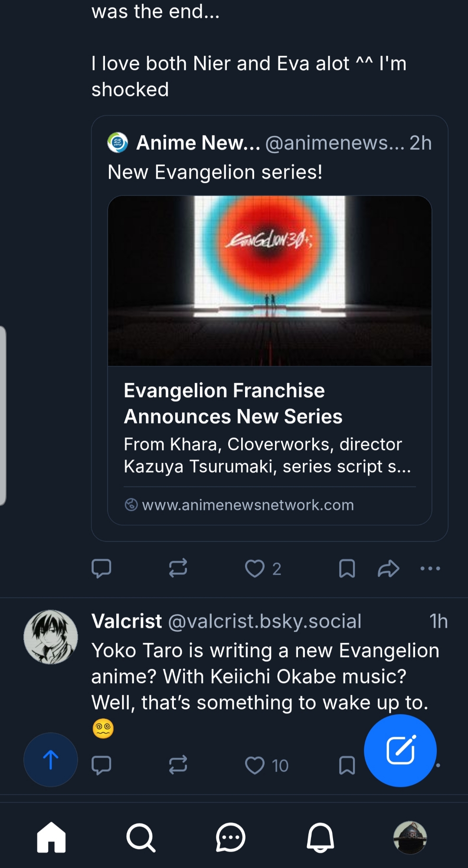Share the Evangelion quote post
468x868 pixels.
388,569
